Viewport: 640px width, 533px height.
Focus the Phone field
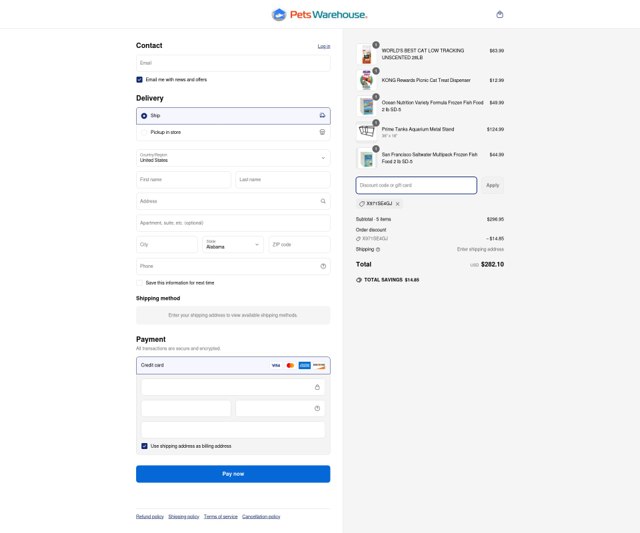coord(233,266)
